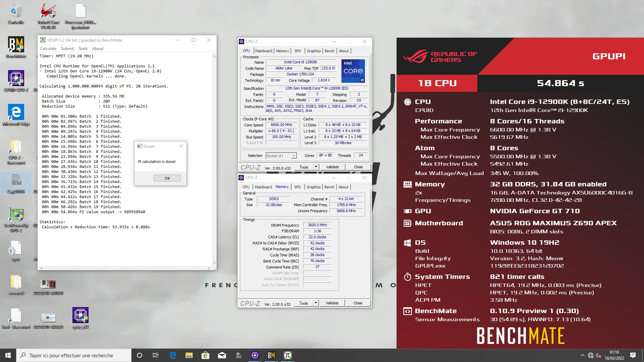Click GPUPI vertical scrollbar down arrow
Screen dimensions: 644x362
(214, 263)
